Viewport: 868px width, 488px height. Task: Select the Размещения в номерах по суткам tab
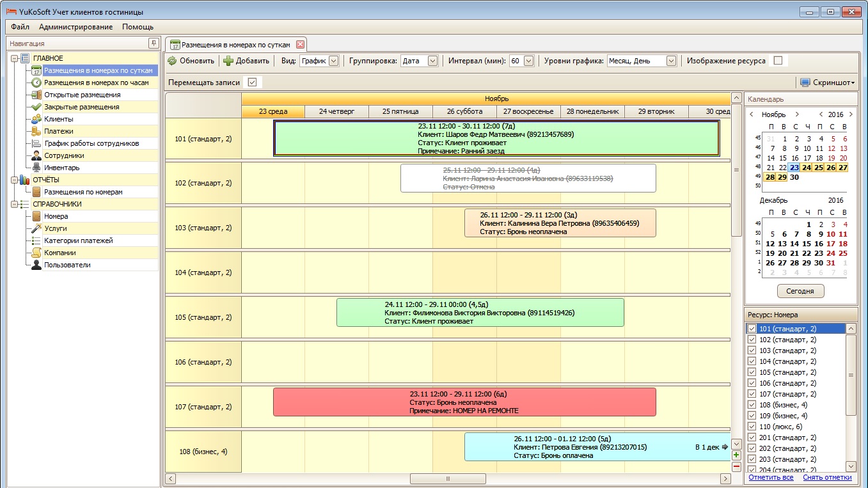tap(236, 45)
